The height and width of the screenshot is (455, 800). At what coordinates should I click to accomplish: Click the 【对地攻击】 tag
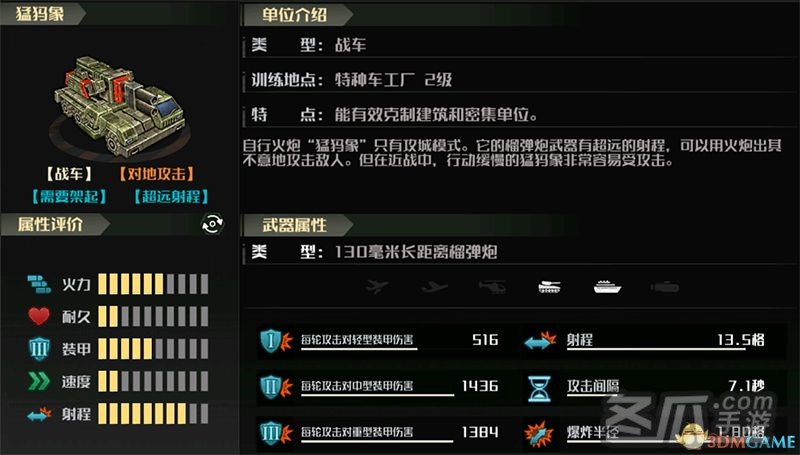(x=157, y=174)
